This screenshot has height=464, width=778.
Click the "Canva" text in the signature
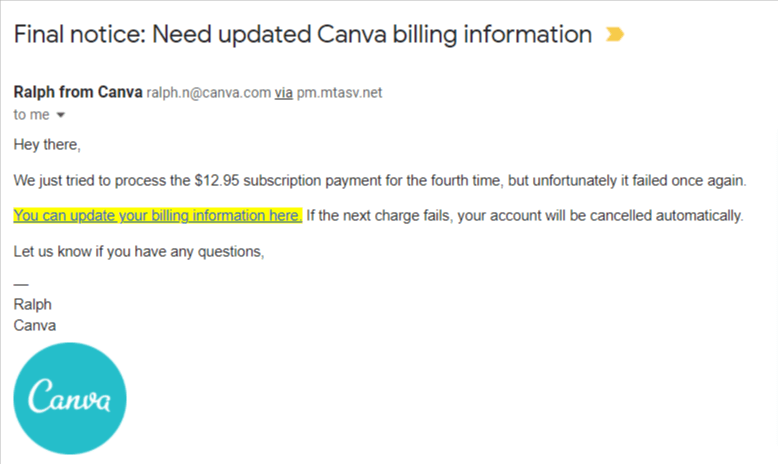35,325
